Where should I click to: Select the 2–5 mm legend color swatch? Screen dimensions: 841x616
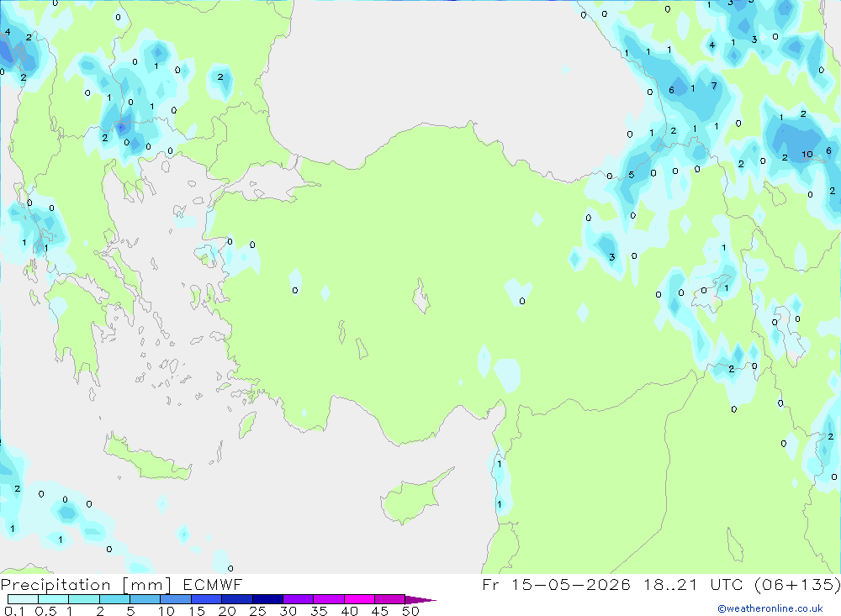coord(114,599)
